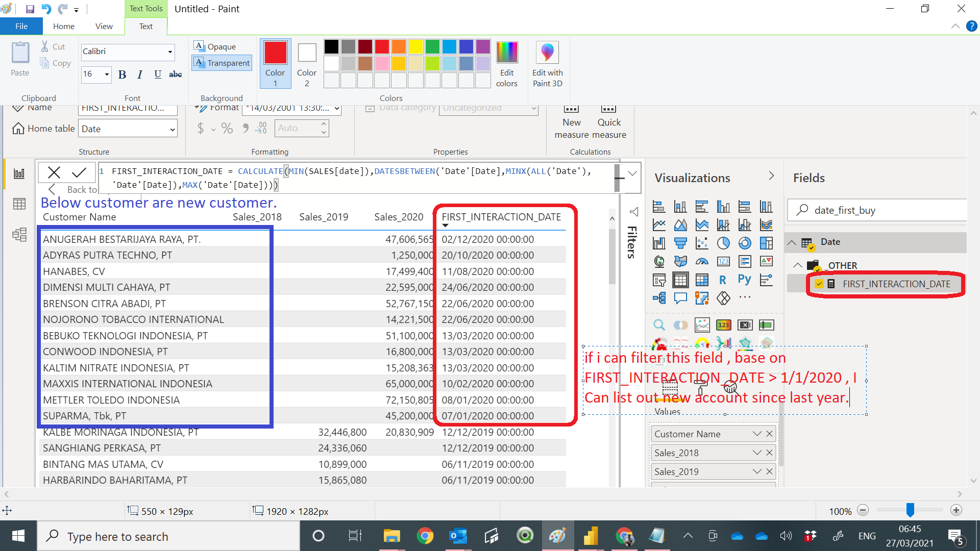Select Transparent background option
This screenshot has width=980, height=551.
[x=222, y=63]
